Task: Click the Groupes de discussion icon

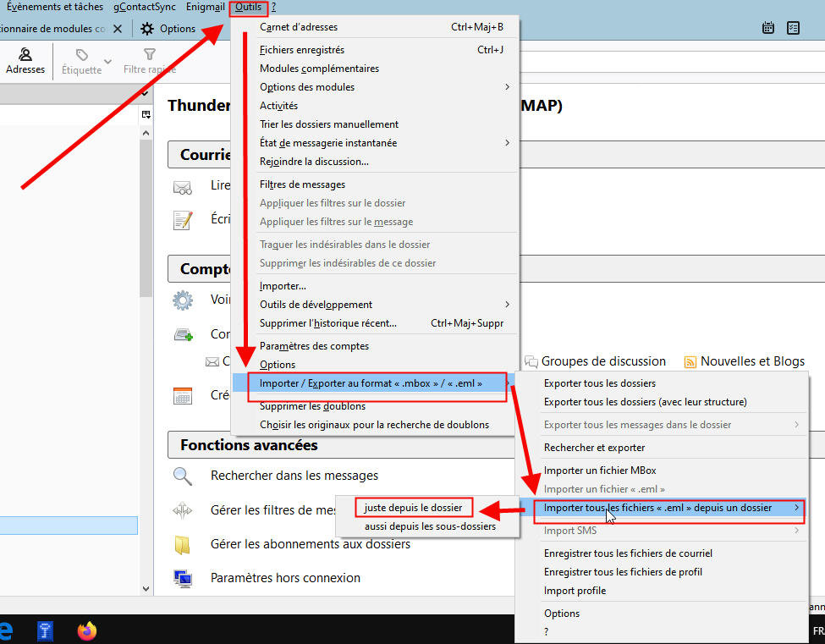Action: [x=531, y=362]
